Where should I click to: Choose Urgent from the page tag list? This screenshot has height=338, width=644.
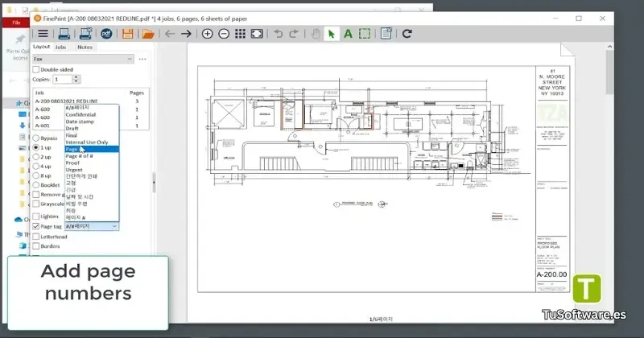pos(92,170)
